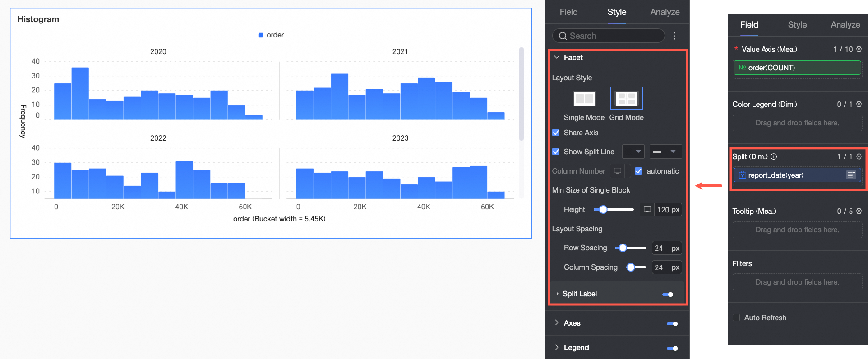
Task: Switch to the Field tab in Style panel
Action: tap(568, 12)
